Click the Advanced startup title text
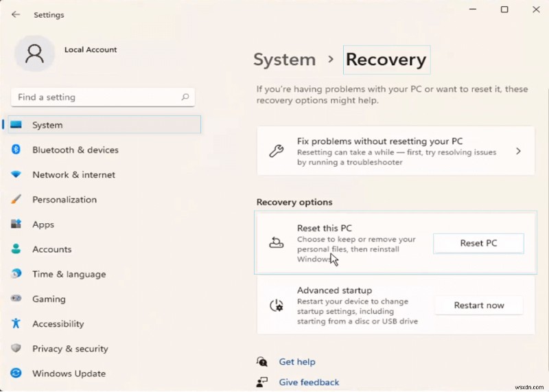549x392 pixels. 334,290
